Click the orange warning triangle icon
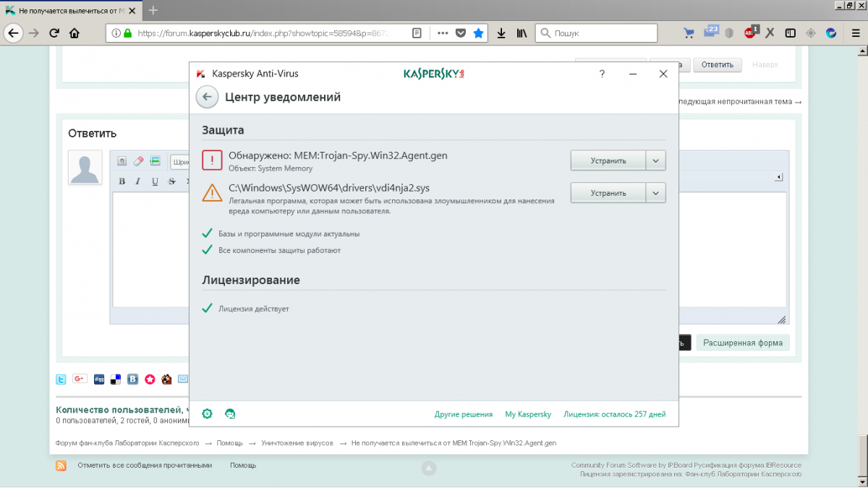868x488 pixels. pyautogui.click(x=212, y=192)
